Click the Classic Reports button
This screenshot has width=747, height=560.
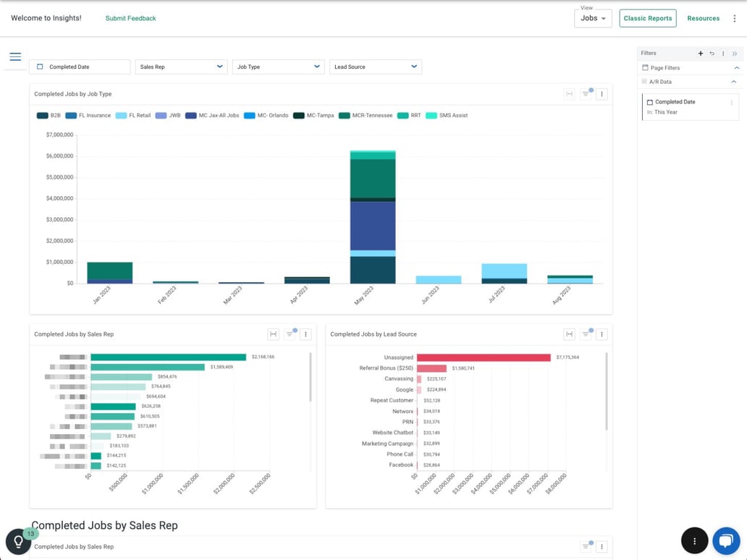647,18
